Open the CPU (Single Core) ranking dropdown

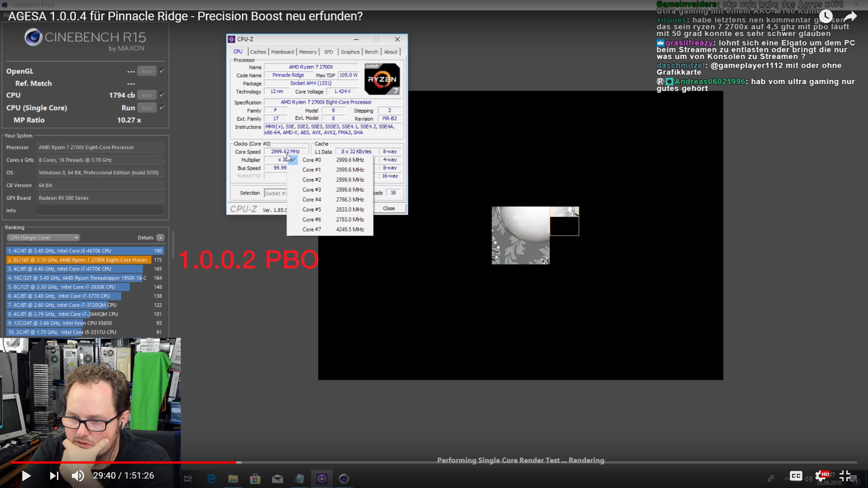[x=43, y=238]
